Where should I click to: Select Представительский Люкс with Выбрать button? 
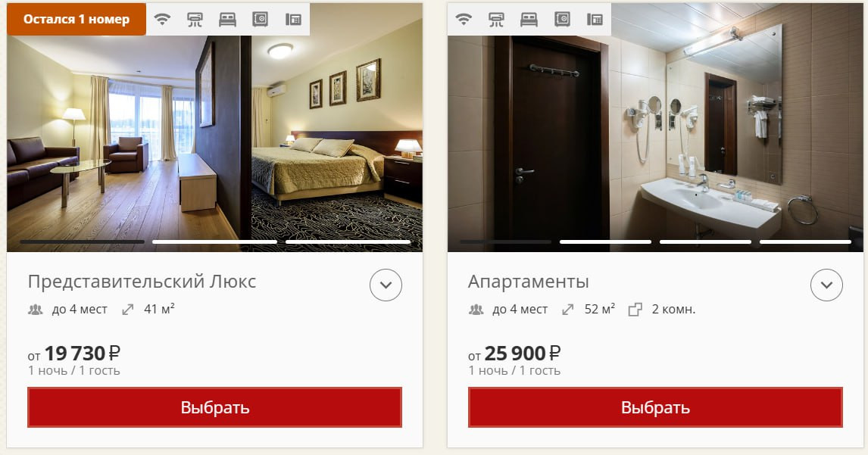[215, 407]
